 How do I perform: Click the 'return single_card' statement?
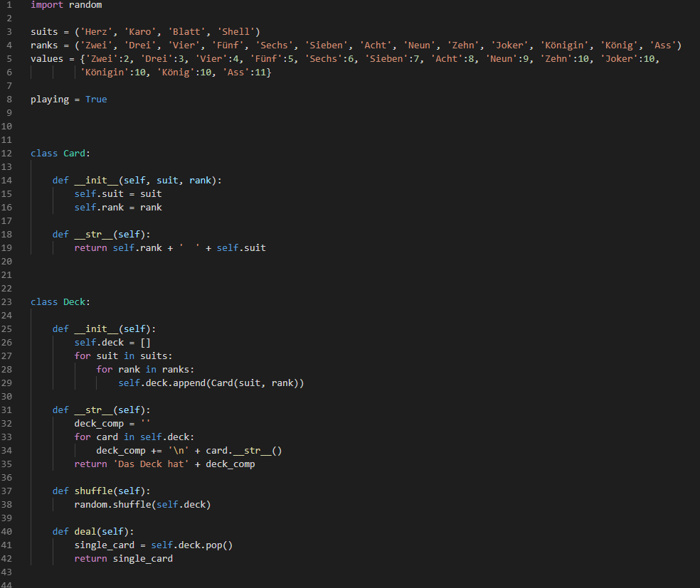click(x=123, y=559)
